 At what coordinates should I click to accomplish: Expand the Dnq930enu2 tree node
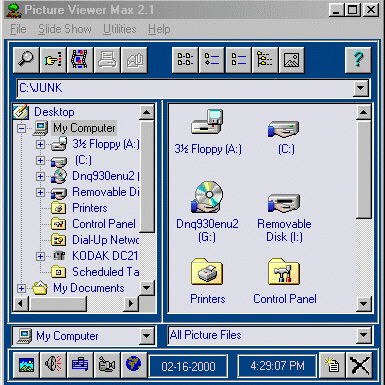click(40, 176)
